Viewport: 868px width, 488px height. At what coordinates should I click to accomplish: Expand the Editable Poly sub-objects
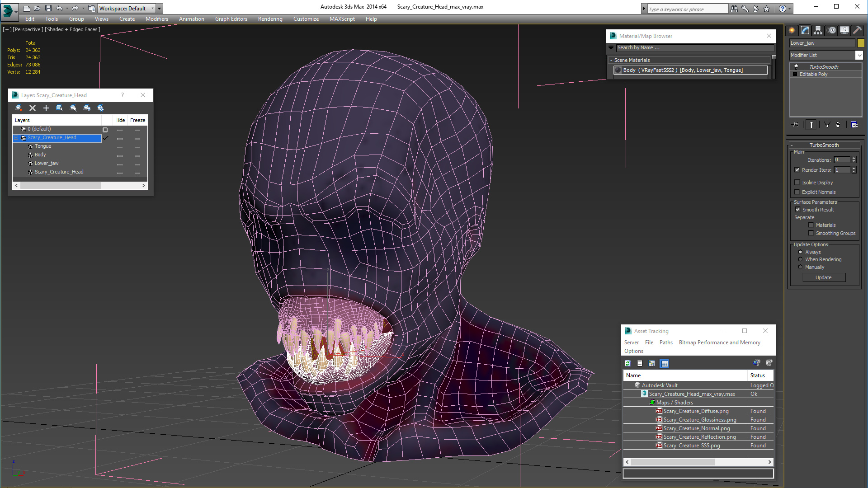[795, 74]
